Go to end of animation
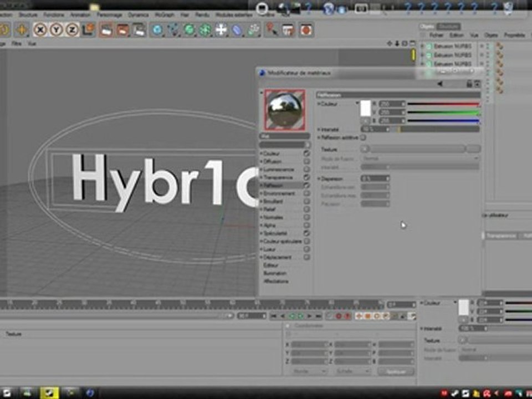Image resolution: width=532 pixels, height=399 pixels. coord(318,316)
